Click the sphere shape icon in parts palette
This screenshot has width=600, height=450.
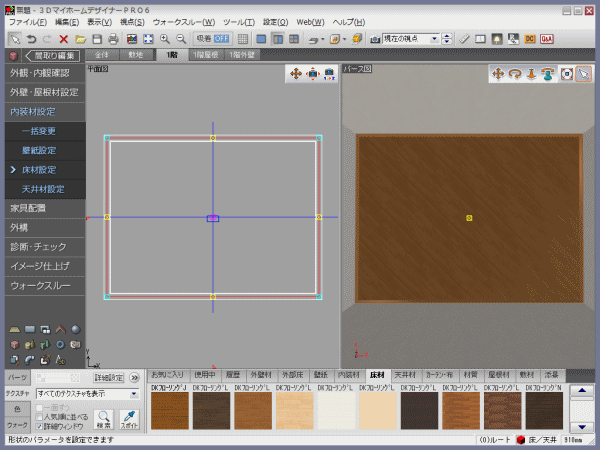click(78, 328)
